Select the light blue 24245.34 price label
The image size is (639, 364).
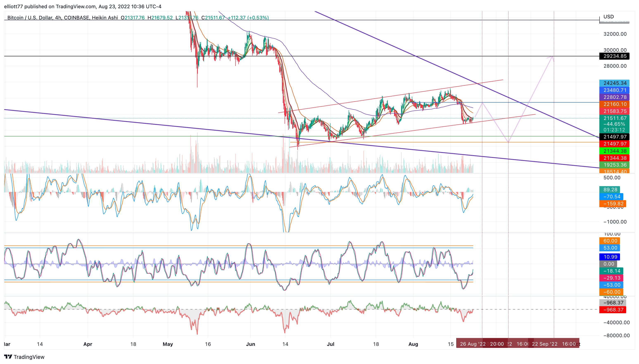click(x=614, y=83)
